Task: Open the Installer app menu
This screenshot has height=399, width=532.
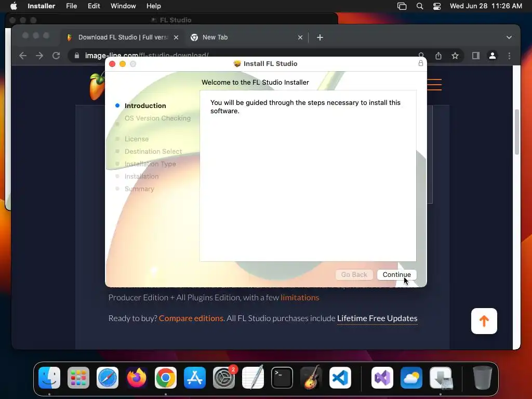Action: pyautogui.click(x=42, y=6)
